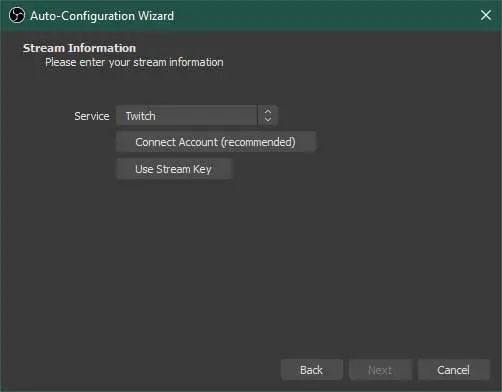
Task: Cancel the Auto-Configuration Wizard
Action: coord(454,370)
